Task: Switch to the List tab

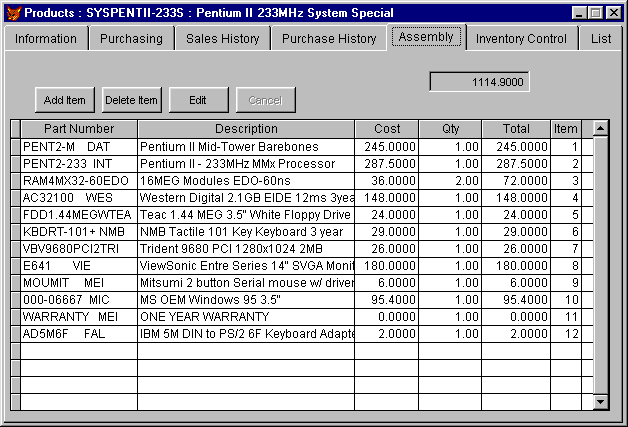Action: 601,39
